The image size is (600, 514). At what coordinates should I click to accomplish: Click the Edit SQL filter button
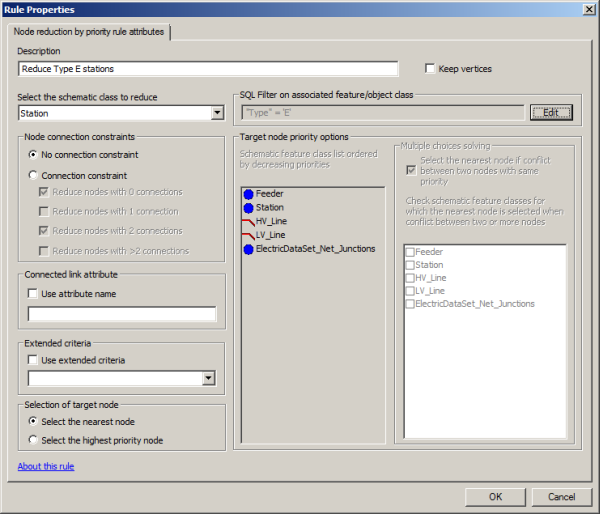551,113
